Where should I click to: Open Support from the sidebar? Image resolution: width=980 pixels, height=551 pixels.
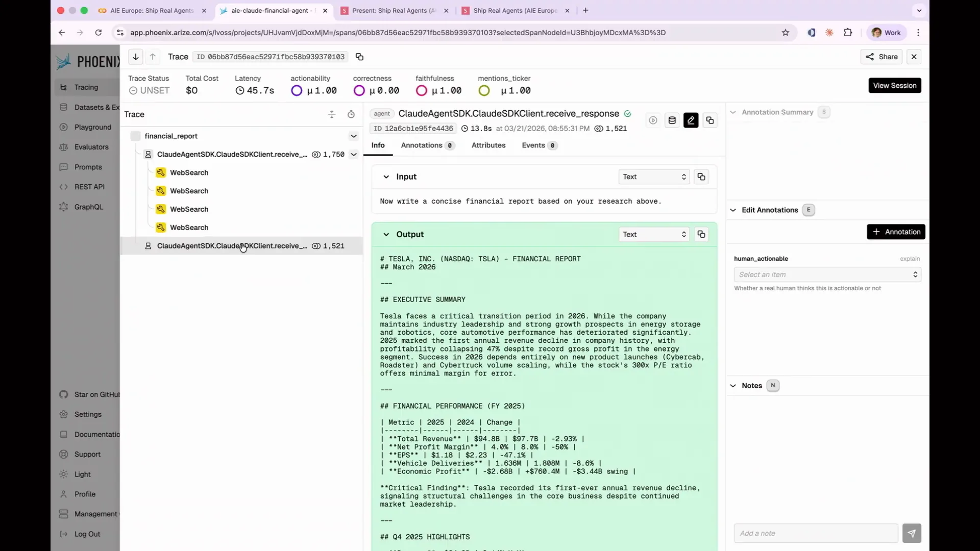click(87, 455)
